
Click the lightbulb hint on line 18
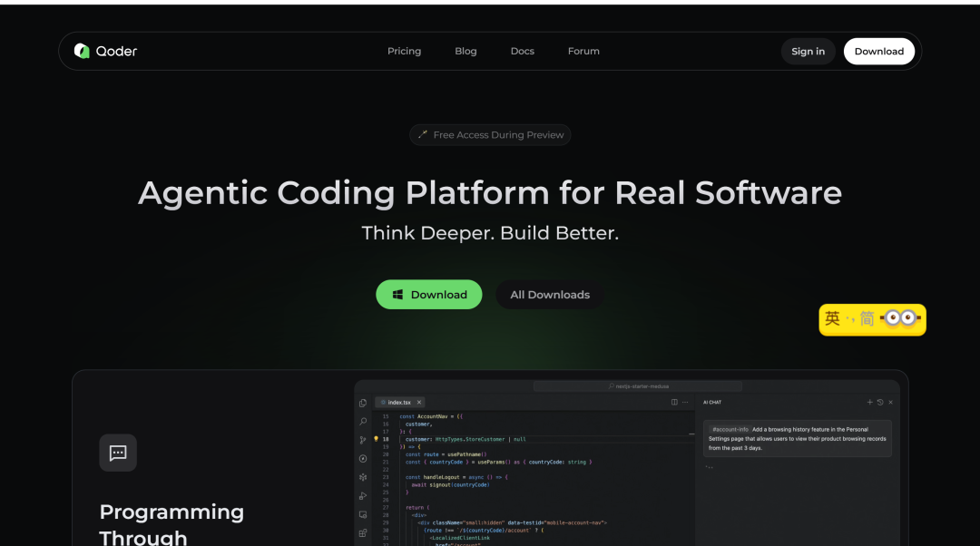[x=376, y=439]
